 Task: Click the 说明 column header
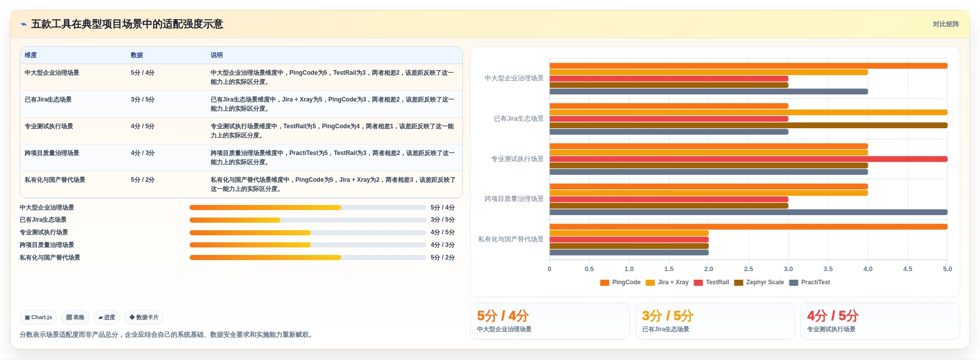[216, 55]
